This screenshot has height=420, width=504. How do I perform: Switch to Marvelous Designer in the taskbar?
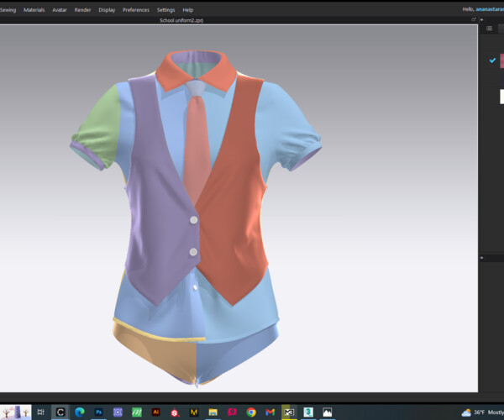click(x=289, y=412)
